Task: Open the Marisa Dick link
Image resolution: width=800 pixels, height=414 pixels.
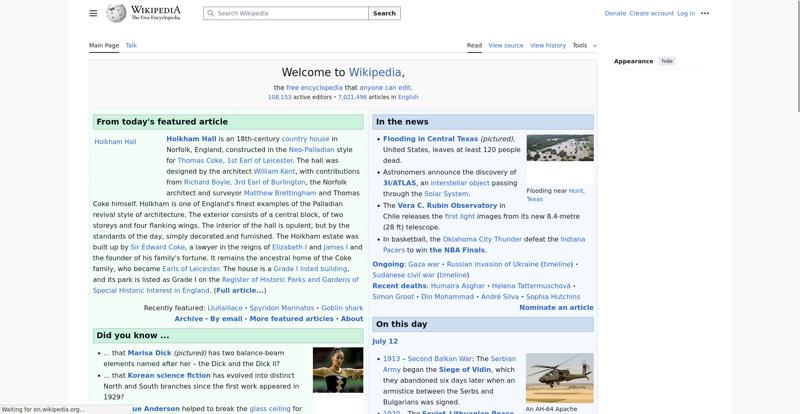Action: click(149, 353)
